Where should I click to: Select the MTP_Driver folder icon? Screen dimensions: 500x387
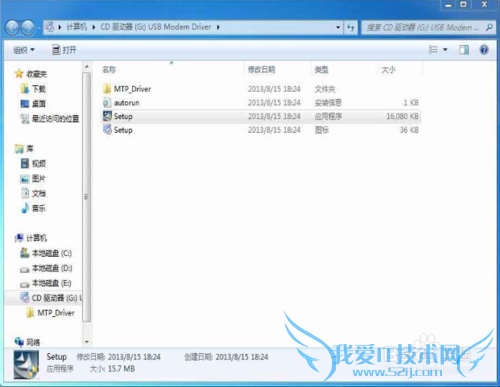pyautogui.click(x=107, y=89)
